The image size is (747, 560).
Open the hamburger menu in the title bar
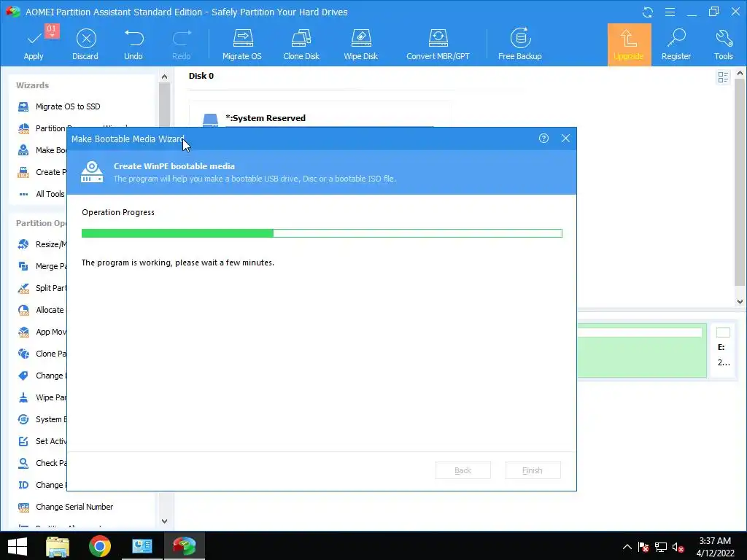tap(670, 12)
